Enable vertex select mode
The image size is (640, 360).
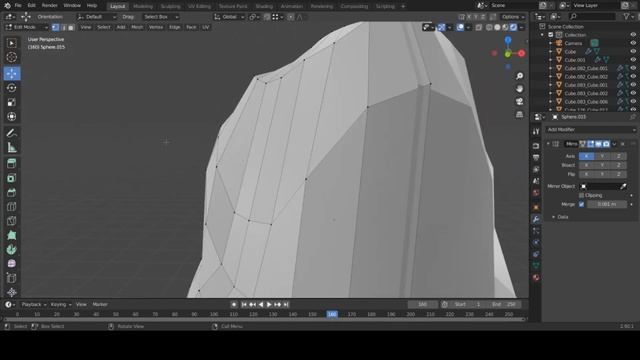coord(55,27)
